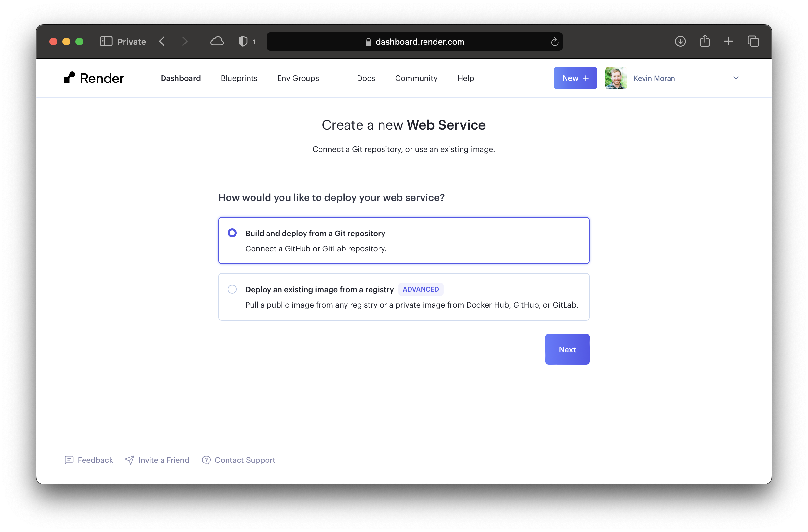Click the ADVANCED badge

point(421,289)
